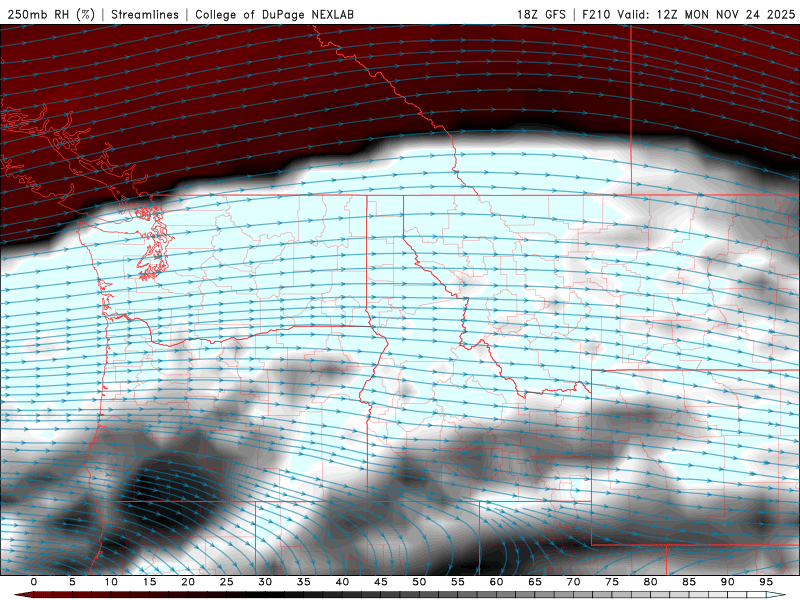Click the colorbar label "0"
The image size is (800, 600).
point(34,582)
